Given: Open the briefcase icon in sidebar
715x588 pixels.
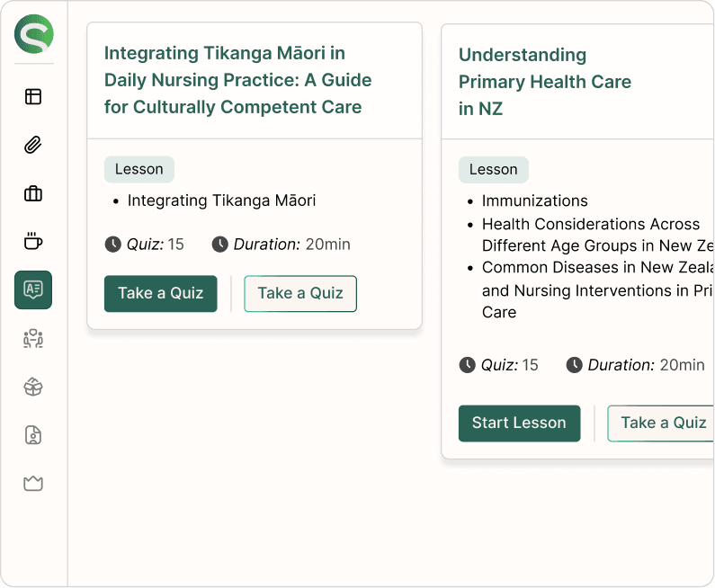Looking at the screenshot, I should click(x=33, y=193).
